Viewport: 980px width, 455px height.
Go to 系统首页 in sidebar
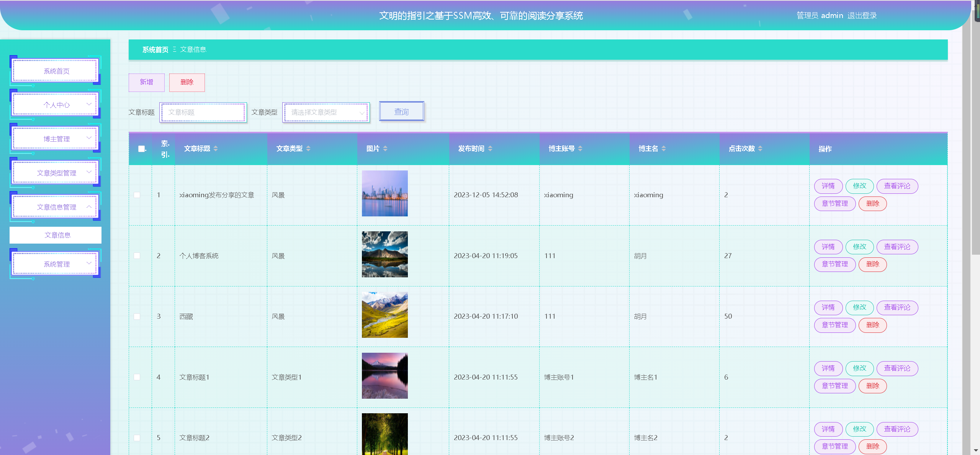[x=56, y=71]
